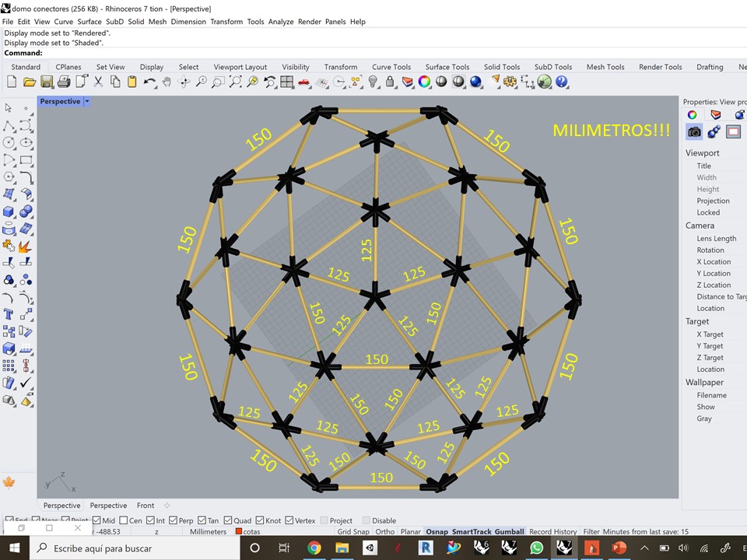Pick the Box solid tool in sidebar
747x560 pixels.
coord(9,211)
